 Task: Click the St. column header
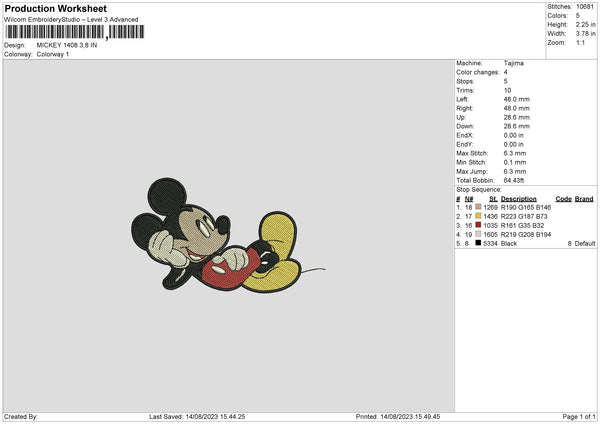coord(493,199)
